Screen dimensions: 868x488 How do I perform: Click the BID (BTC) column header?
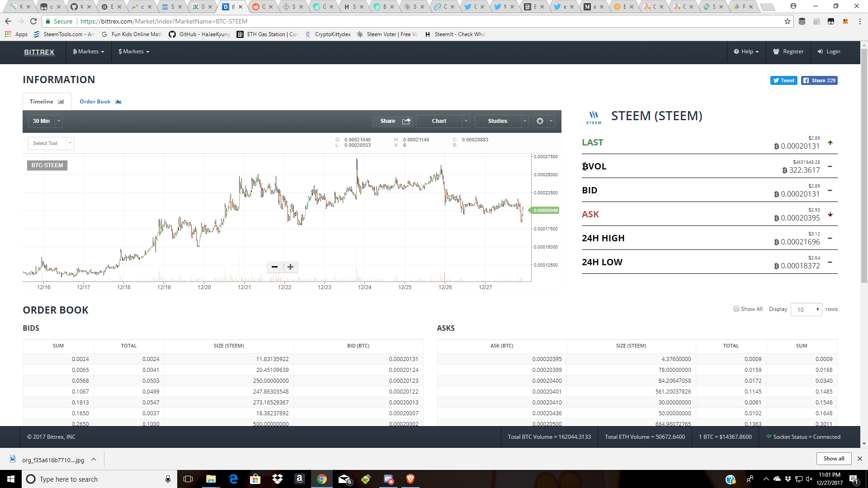pyautogui.click(x=359, y=346)
